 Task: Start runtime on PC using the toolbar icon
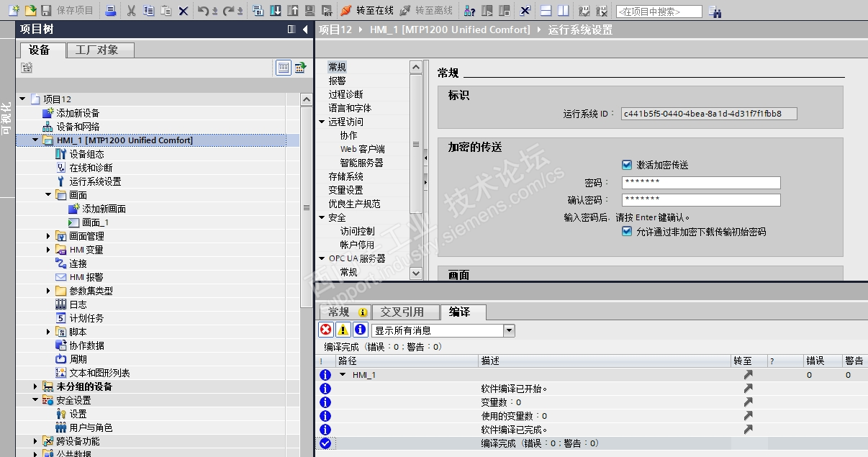pos(326,11)
